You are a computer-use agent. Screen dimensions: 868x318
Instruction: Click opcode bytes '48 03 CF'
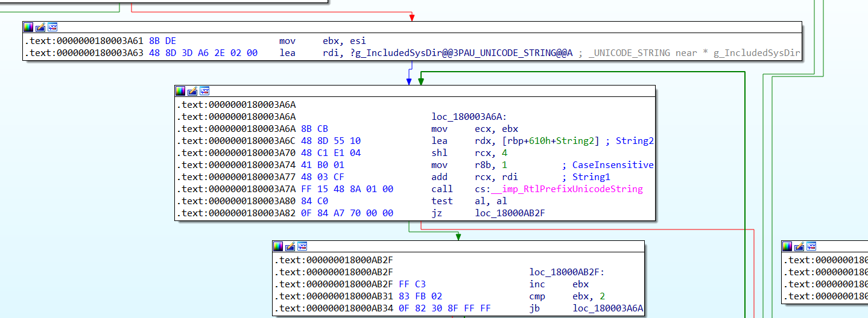[x=323, y=177]
